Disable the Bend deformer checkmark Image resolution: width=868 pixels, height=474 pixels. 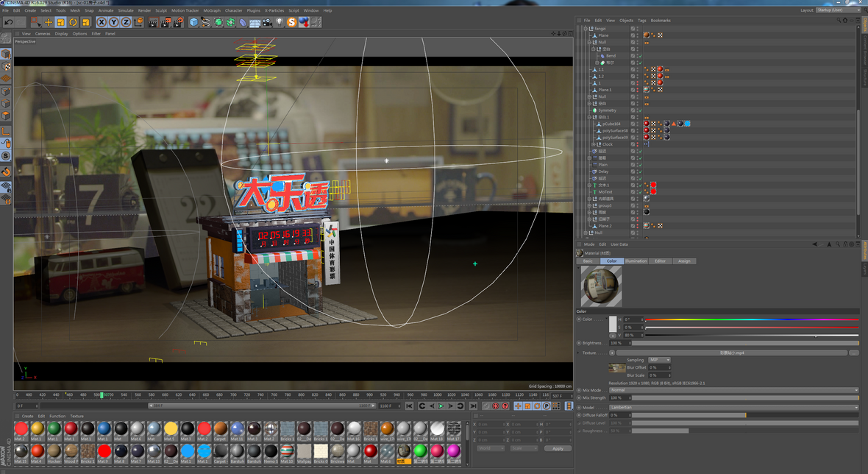click(x=640, y=56)
